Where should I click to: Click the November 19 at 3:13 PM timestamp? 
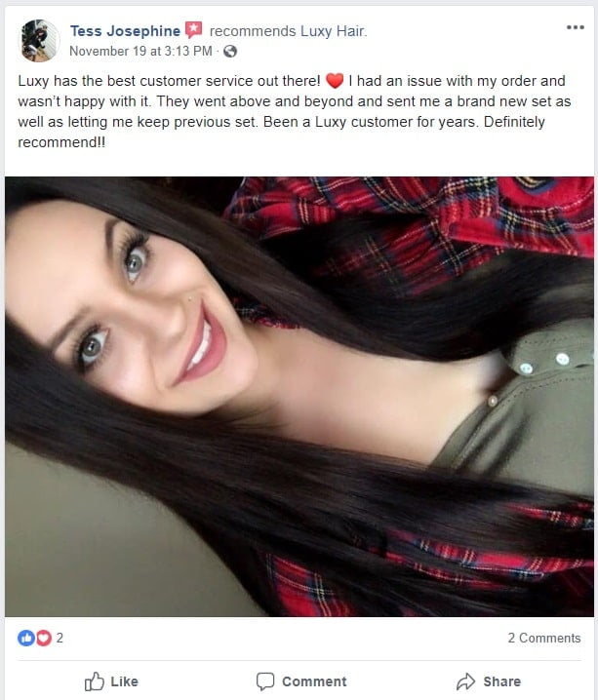[x=140, y=51]
